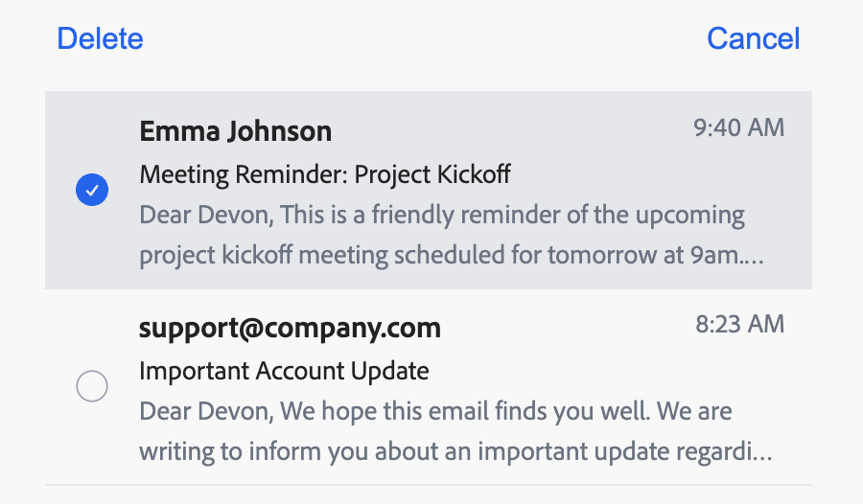This screenshot has width=863, height=504.
Task: Cancel the email selection mode
Action: pos(753,38)
